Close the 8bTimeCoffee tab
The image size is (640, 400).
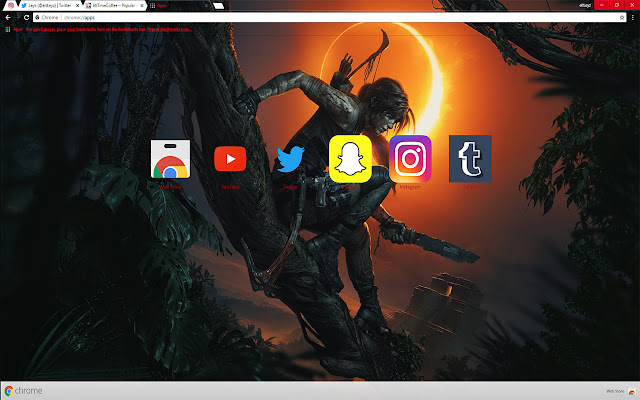tap(142, 6)
